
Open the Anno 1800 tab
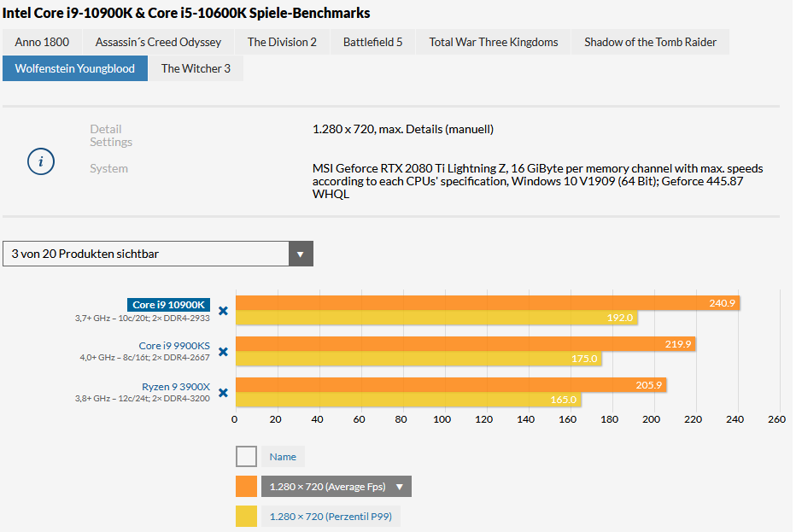[x=42, y=42]
